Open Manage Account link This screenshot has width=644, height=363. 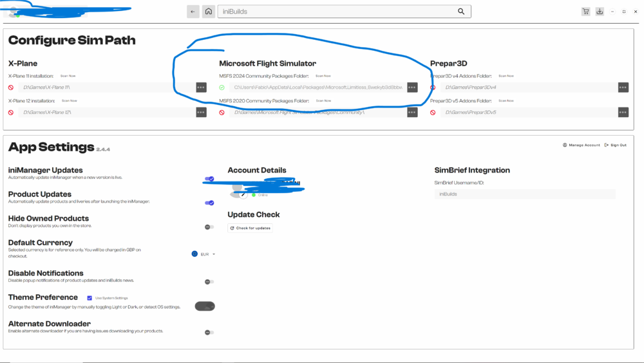tap(582, 145)
